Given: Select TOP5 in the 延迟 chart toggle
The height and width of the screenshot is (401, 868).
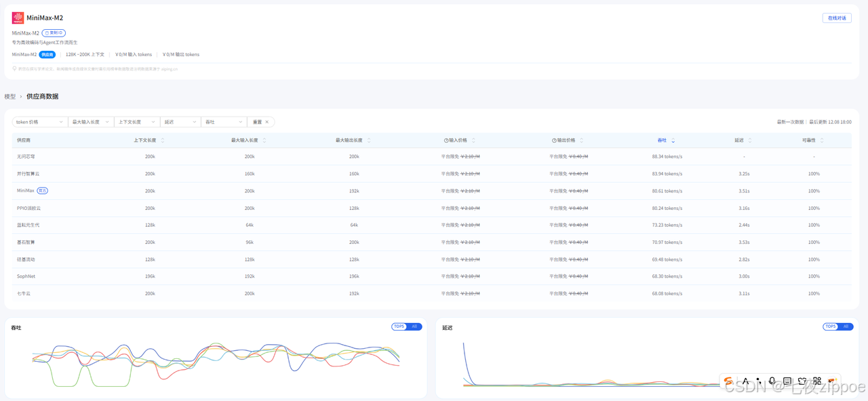Looking at the screenshot, I should point(831,326).
